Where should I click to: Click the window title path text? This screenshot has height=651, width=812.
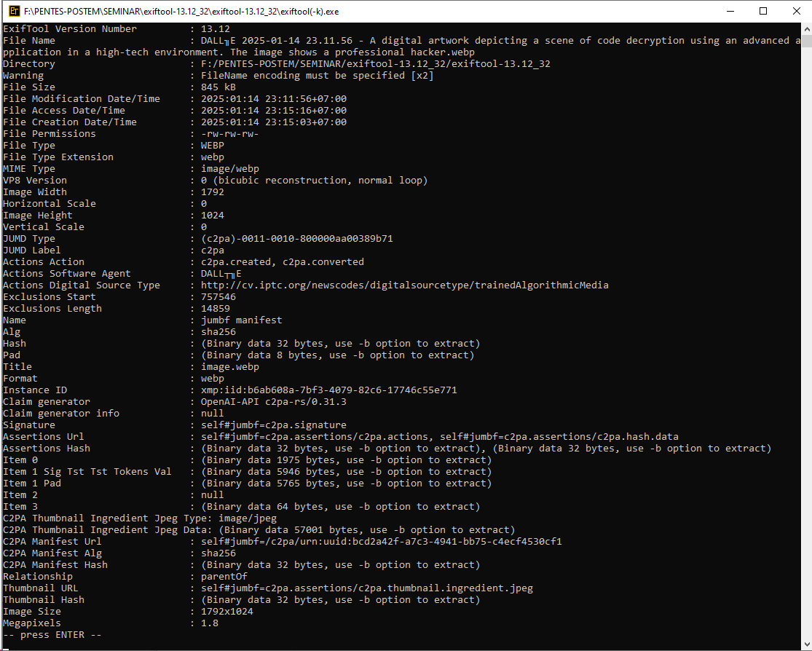[181, 12]
